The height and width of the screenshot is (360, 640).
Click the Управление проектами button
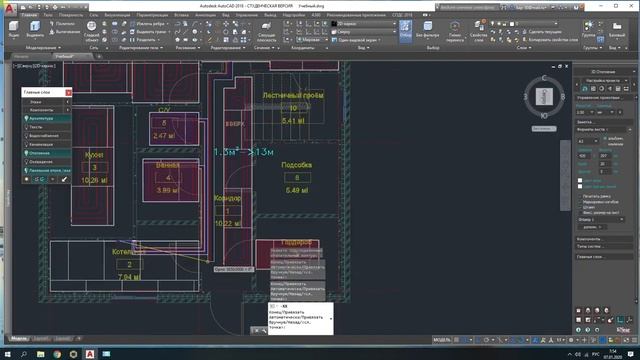tap(605, 98)
